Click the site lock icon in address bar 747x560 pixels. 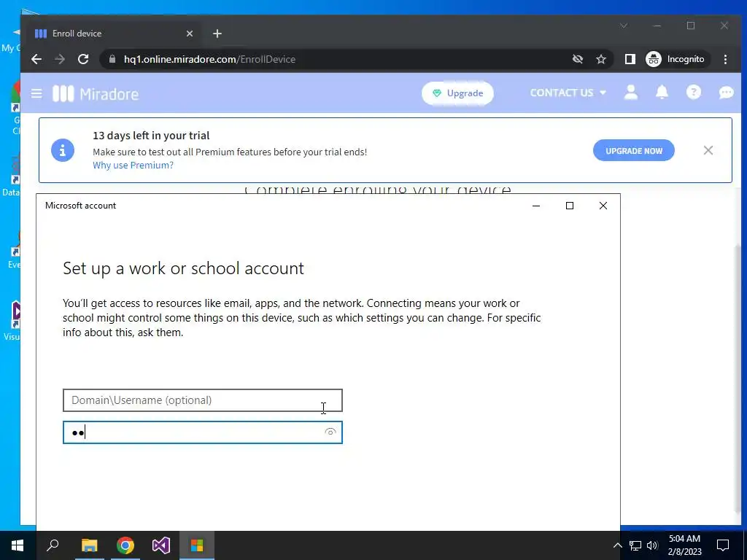112,59
